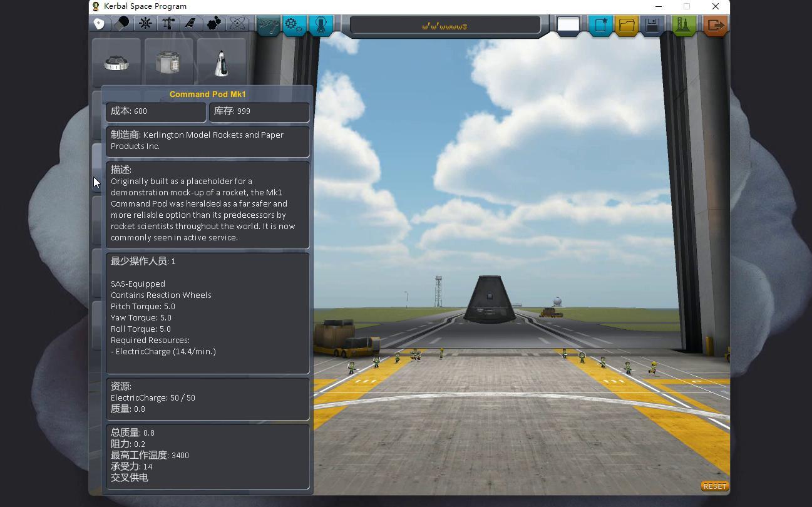Viewport: 812px width, 507px height.
Task: Open the Structural parts category tab
Action: [x=168, y=24]
